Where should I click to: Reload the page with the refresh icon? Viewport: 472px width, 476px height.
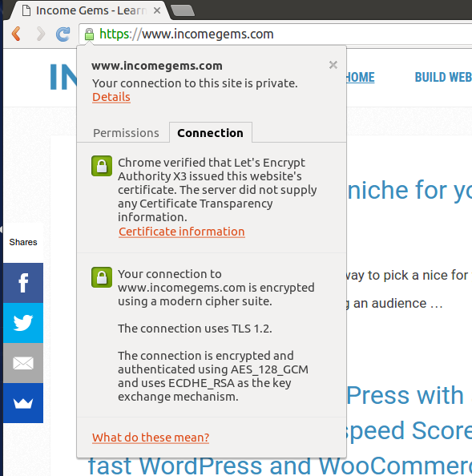63,34
